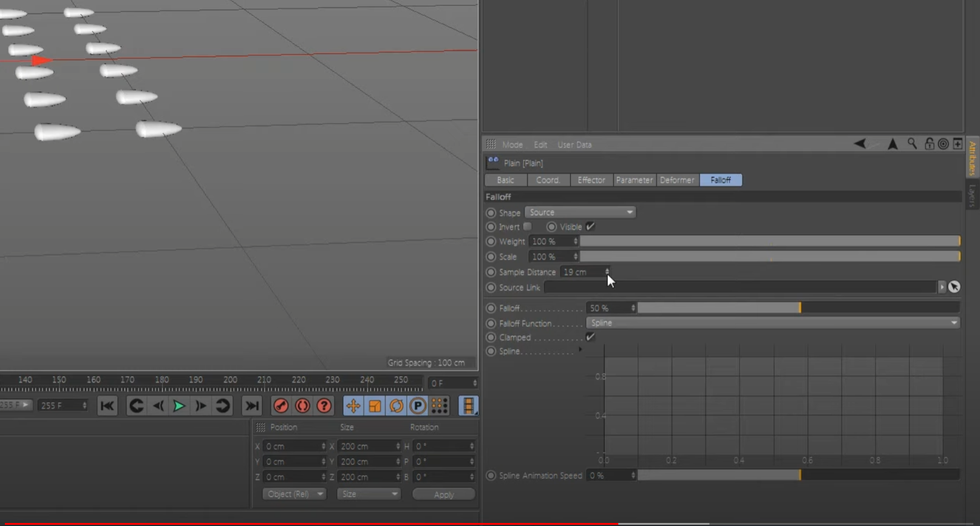
Task: Toggle the Falloff Function animation dot
Action: (491, 323)
